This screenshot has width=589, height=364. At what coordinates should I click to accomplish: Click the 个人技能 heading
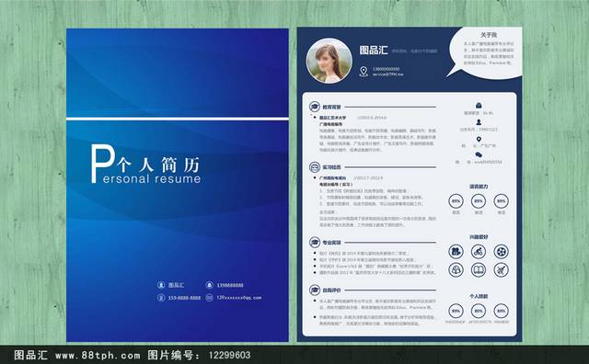click(x=479, y=296)
